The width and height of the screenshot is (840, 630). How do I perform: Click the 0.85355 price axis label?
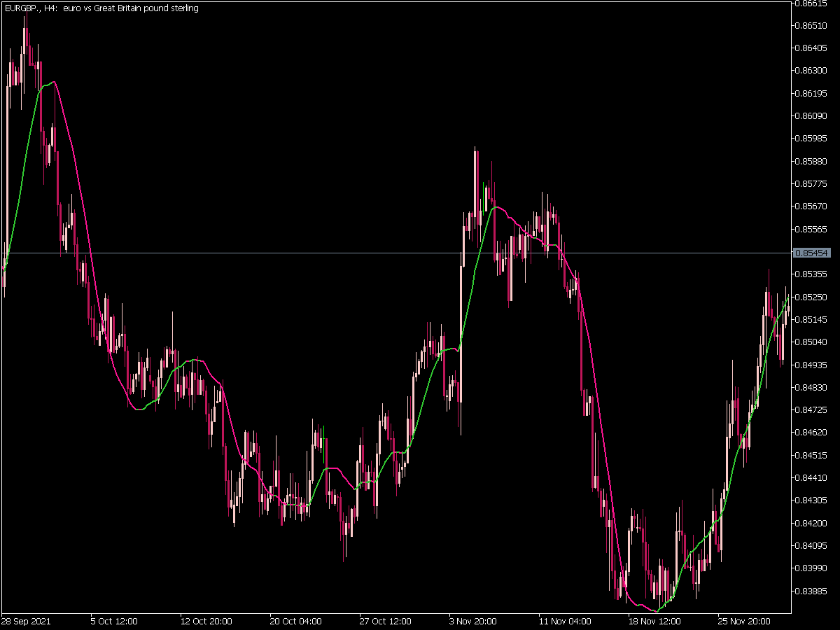[811, 274]
